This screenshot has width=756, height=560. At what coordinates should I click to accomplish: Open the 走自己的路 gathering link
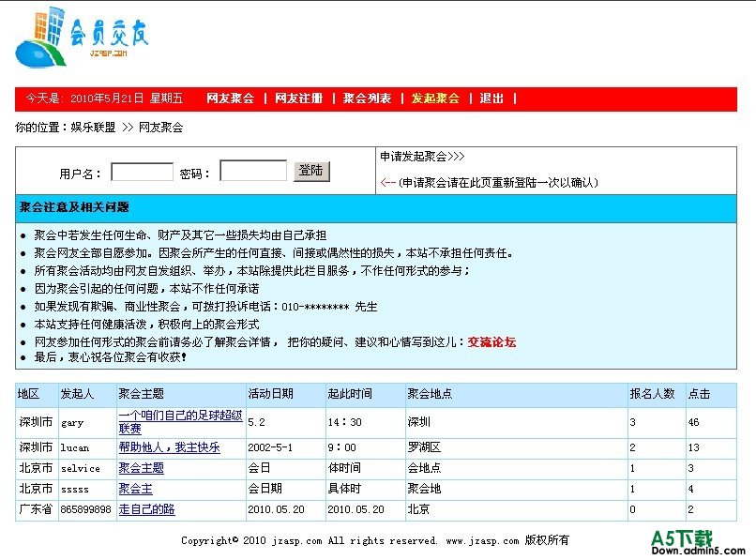146,509
